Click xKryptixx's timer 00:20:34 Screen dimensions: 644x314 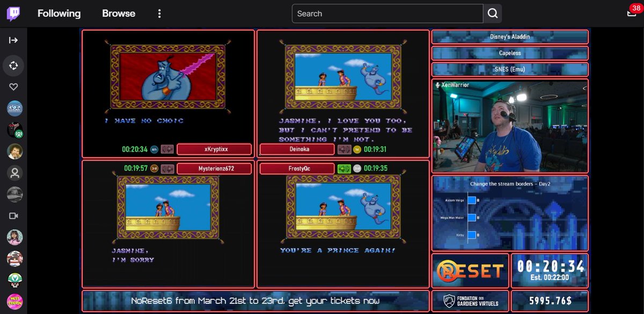(135, 149)
